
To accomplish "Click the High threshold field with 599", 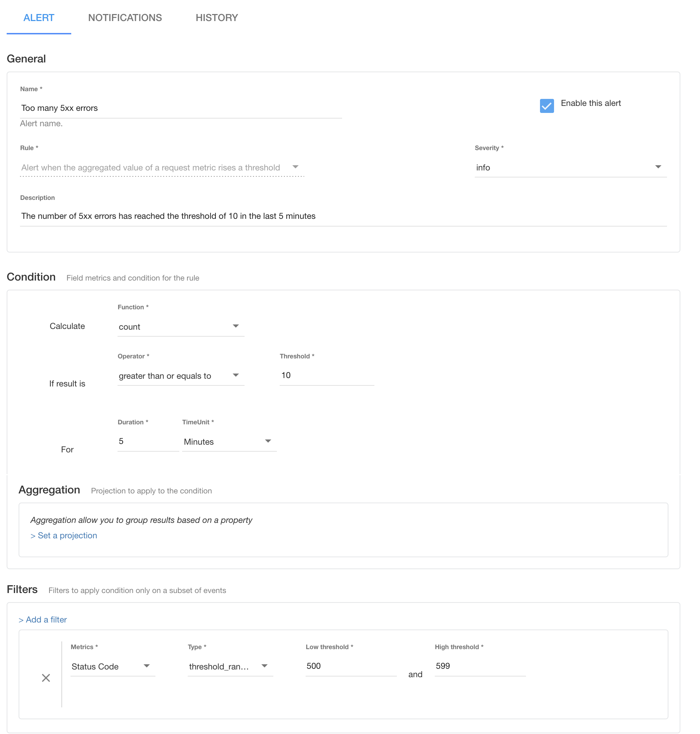I will (x=480, y=666).
